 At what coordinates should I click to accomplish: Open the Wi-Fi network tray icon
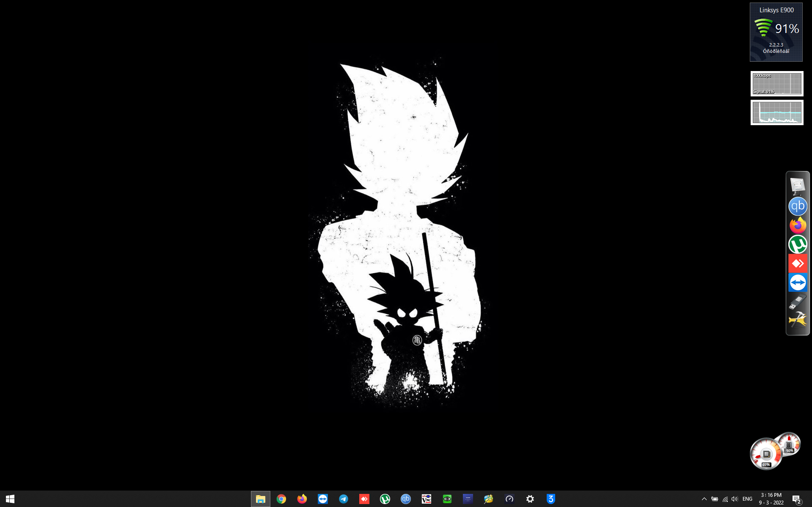(725, 499)
